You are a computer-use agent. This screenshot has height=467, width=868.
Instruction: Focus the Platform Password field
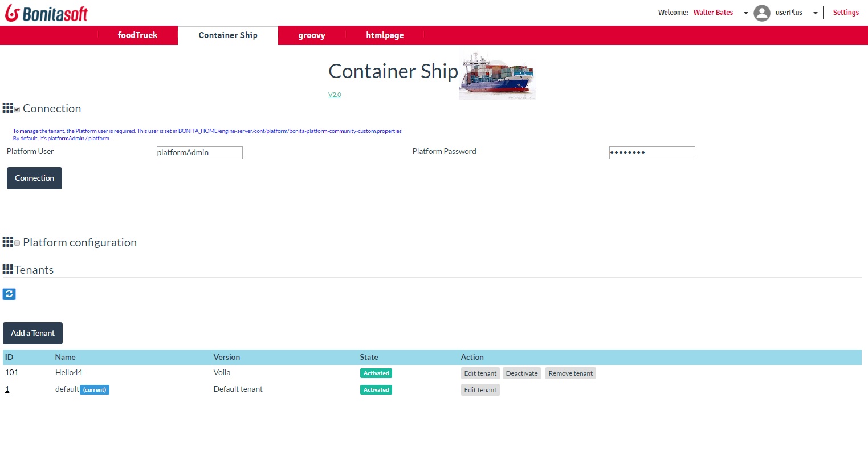click(x=652, y=152)
